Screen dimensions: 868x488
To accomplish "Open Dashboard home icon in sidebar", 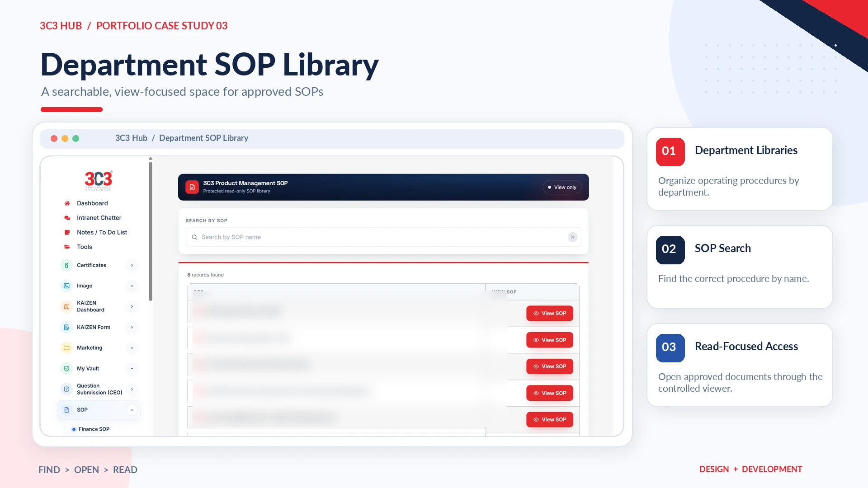I will pyautogui.click(x=67, y=203).
